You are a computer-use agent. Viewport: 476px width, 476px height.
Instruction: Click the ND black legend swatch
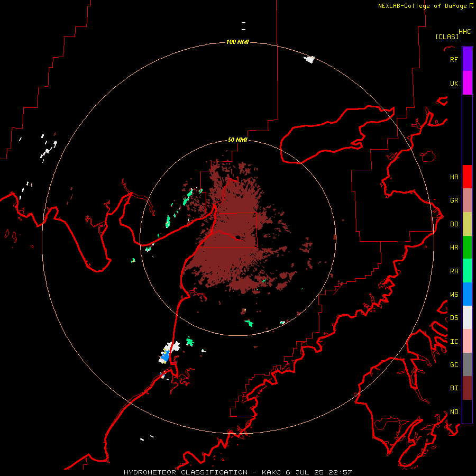(467, 411)
